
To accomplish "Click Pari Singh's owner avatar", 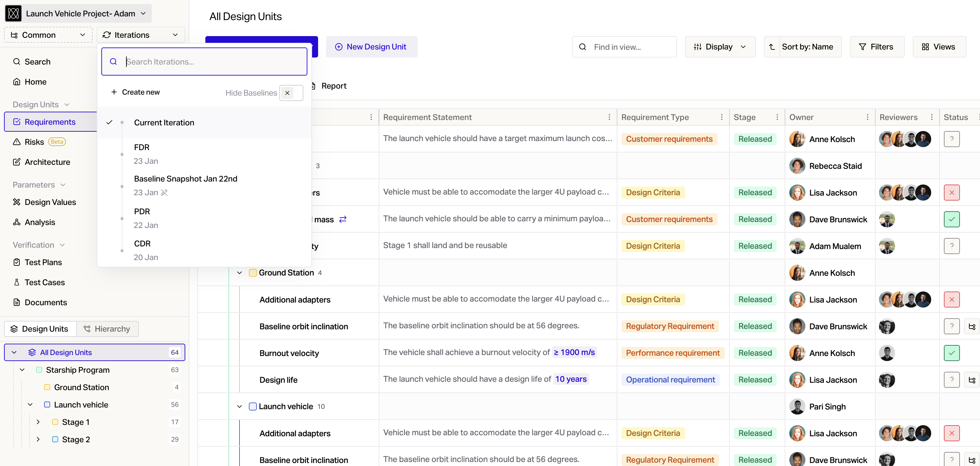I will pyautogui.click(x=797, y=407).
